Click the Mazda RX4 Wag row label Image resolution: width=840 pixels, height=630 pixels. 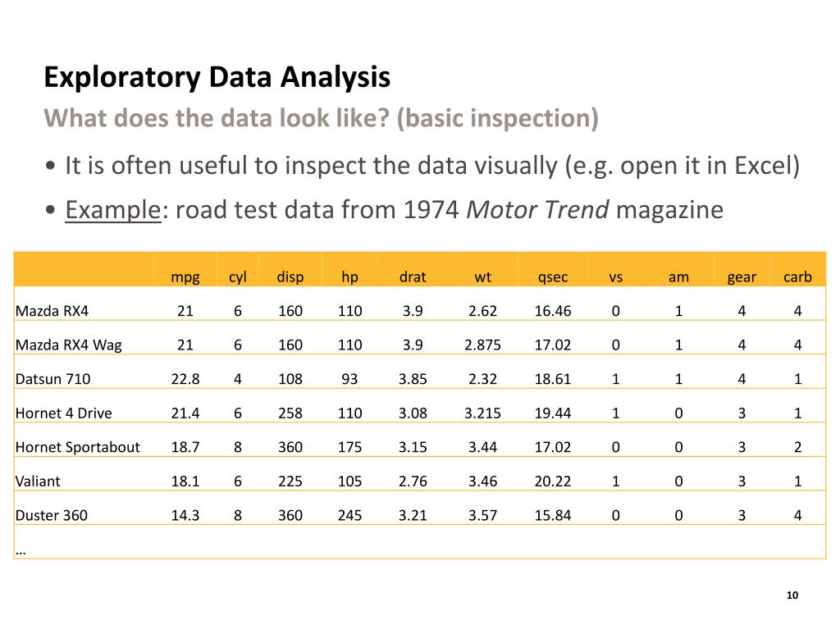69,345
